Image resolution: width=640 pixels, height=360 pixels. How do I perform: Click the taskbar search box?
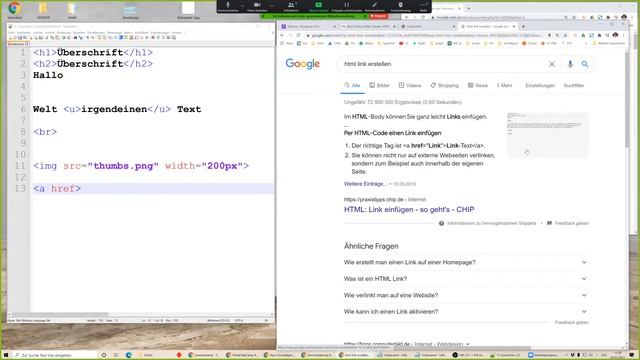[55, 355]
